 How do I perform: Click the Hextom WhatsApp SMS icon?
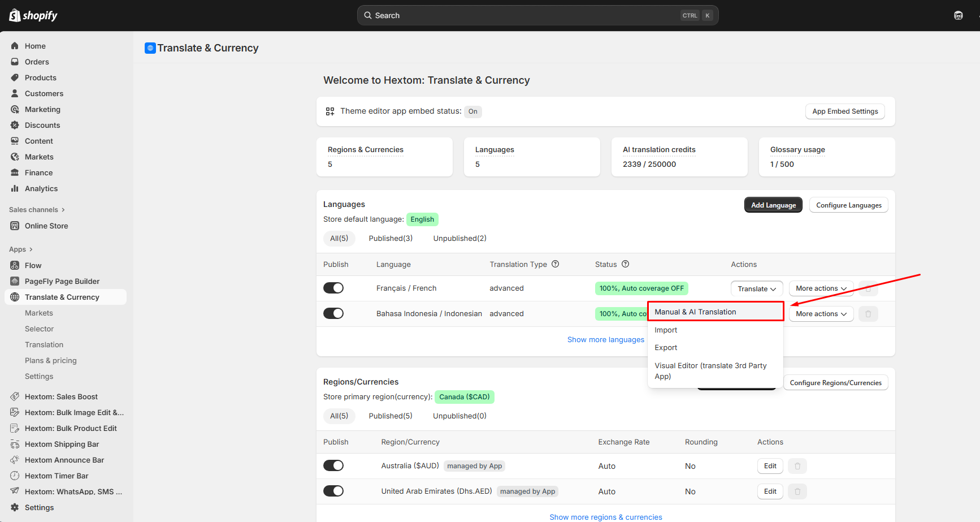pos(15,491)
